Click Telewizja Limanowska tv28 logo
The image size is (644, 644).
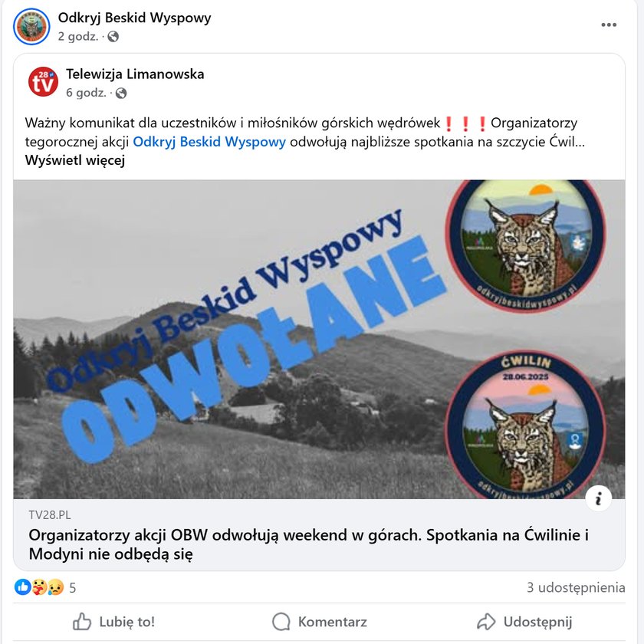[x=43, y=82]
